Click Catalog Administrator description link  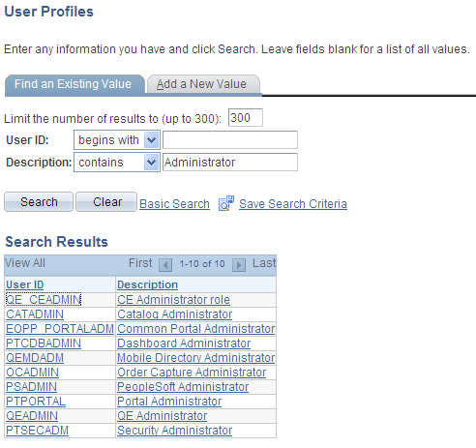[175, 314]
